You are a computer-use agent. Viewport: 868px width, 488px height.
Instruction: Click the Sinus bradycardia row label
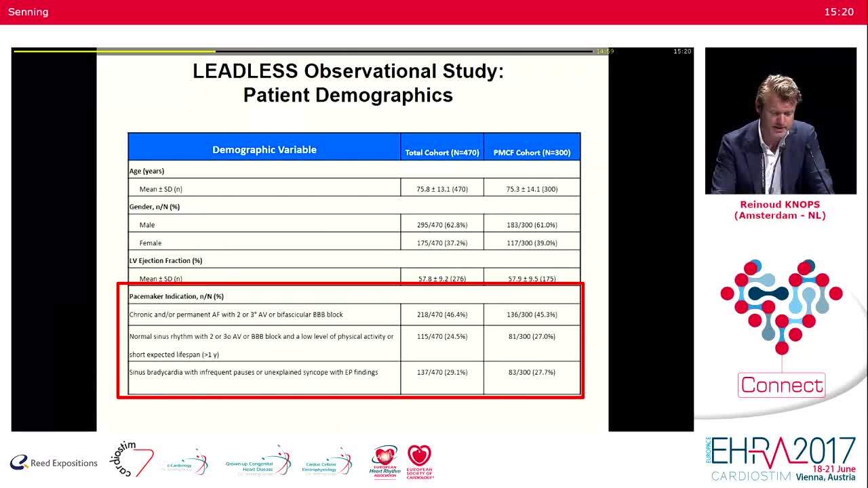point(254,372)
